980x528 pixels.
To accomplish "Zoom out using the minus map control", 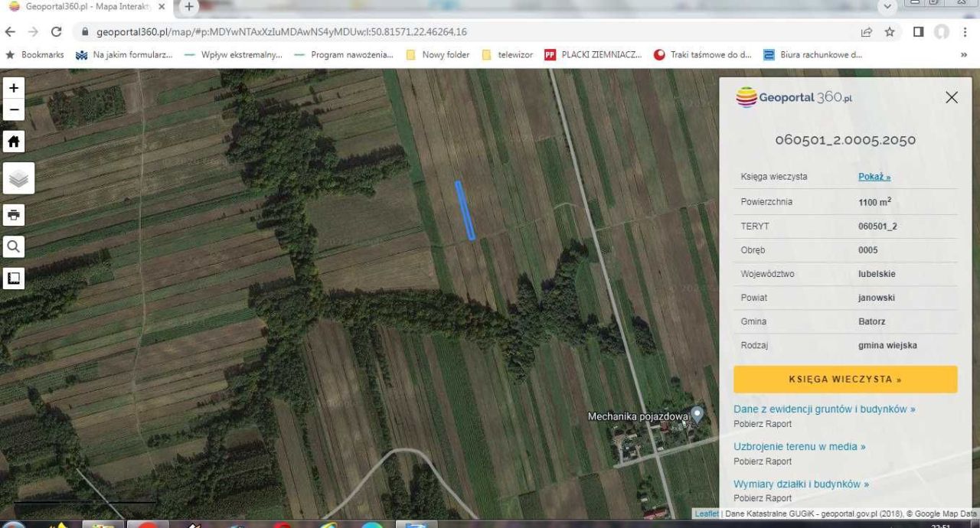I will [x=13, y=109].
